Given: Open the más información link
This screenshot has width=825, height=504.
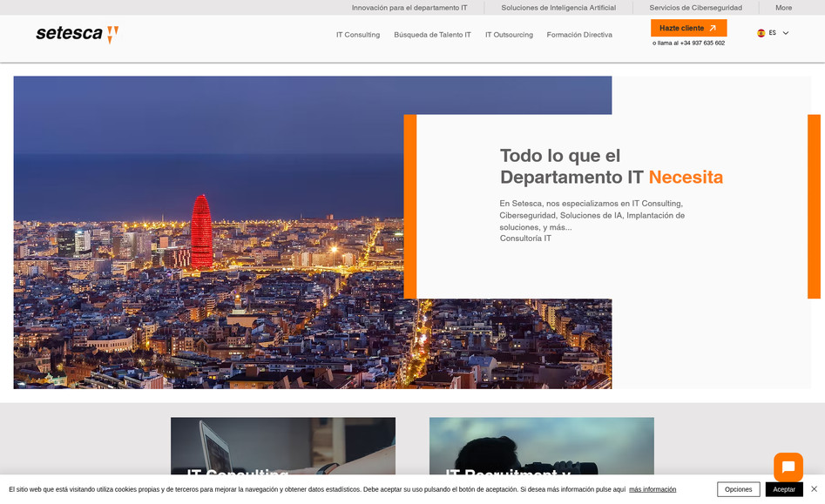Looking at the screenshot, I should click(652, 489).
